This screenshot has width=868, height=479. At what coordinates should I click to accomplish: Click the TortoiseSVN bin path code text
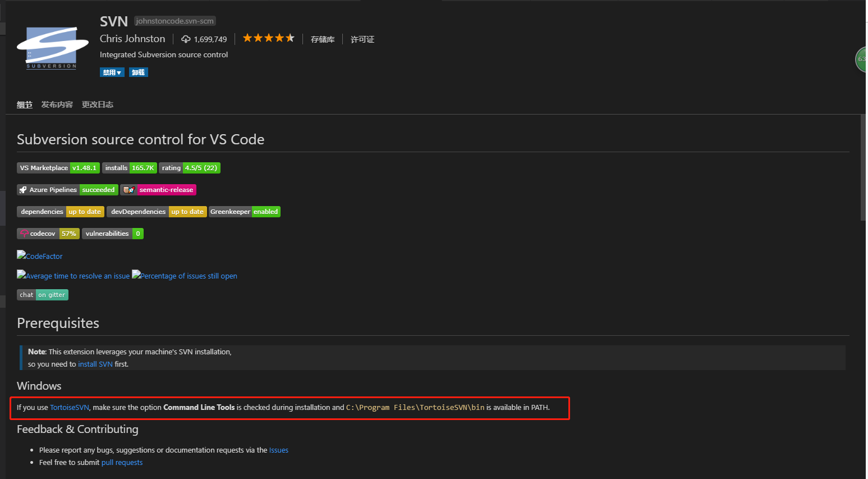click(x=415, y=407)
